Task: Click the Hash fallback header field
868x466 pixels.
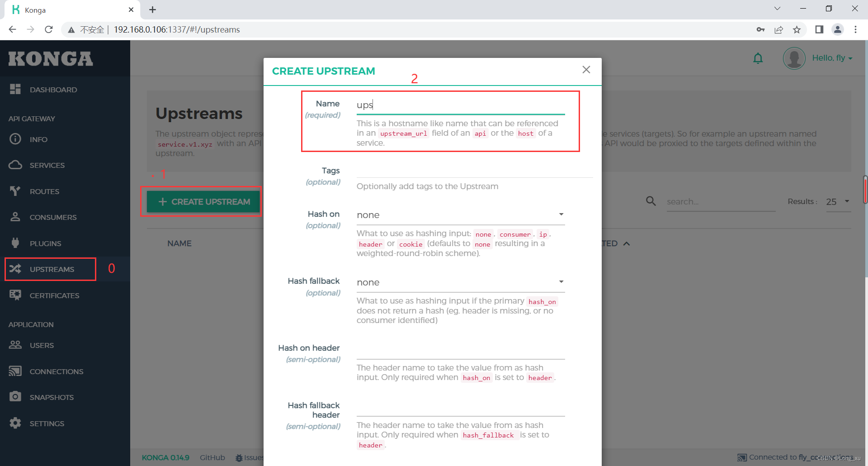Action: click(x=461, y=407)
